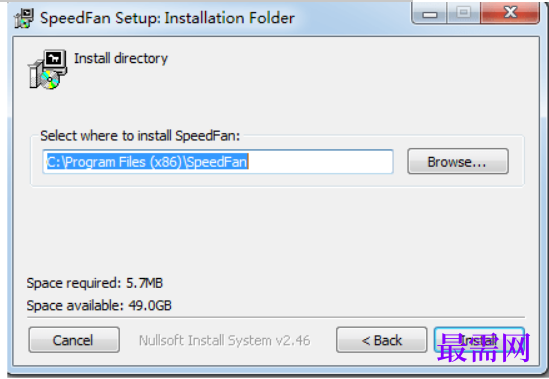Click the Install directory heading text
This screenshot has height=379, width=549.
121,58
